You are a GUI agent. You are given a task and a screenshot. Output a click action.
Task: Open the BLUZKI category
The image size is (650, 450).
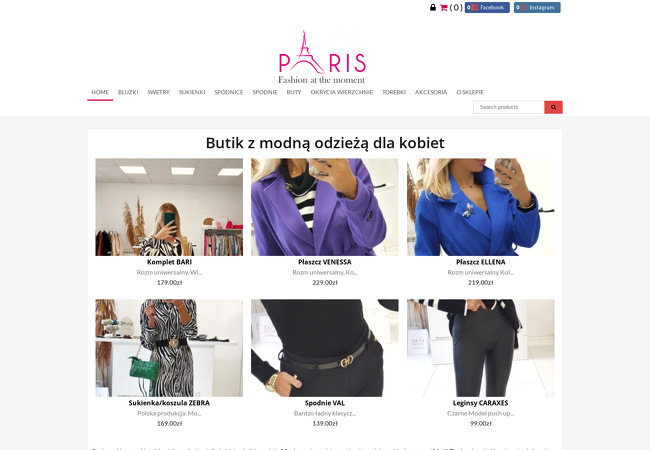(x=128, y=92)
